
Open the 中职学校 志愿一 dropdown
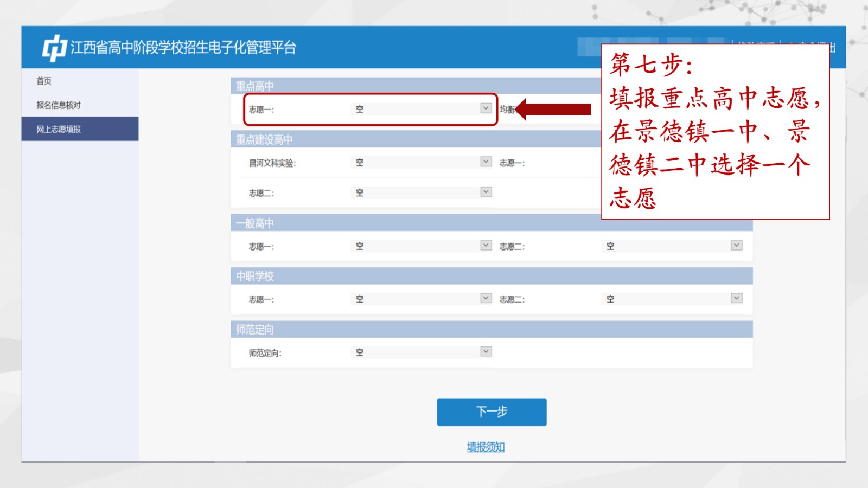pyautogui.click(x=420, y=299)
